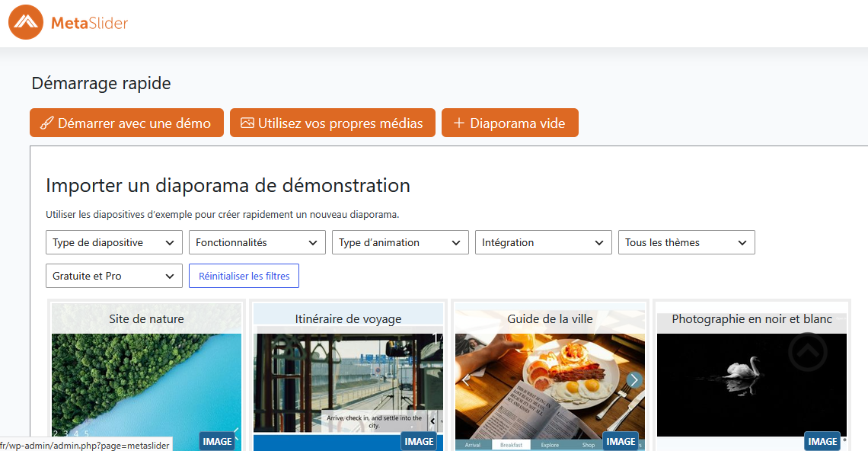Click 'Réinitialiser les filtres' button
The image size is (868, 451).
point(244,276)
